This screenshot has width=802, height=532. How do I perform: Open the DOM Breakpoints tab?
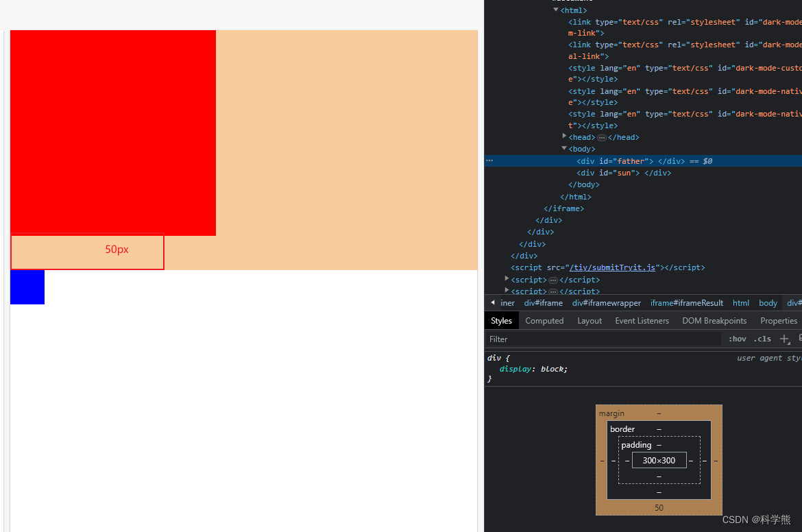(714, 321)
